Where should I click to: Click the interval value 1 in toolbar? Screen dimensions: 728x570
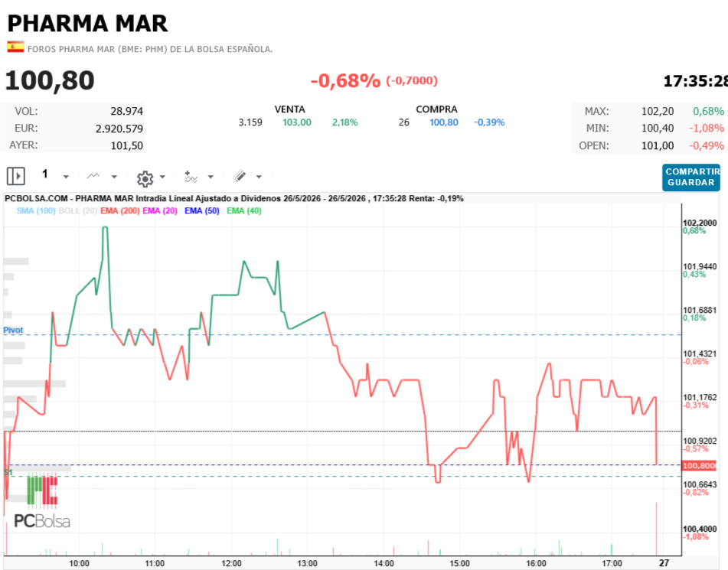point(45,174)
